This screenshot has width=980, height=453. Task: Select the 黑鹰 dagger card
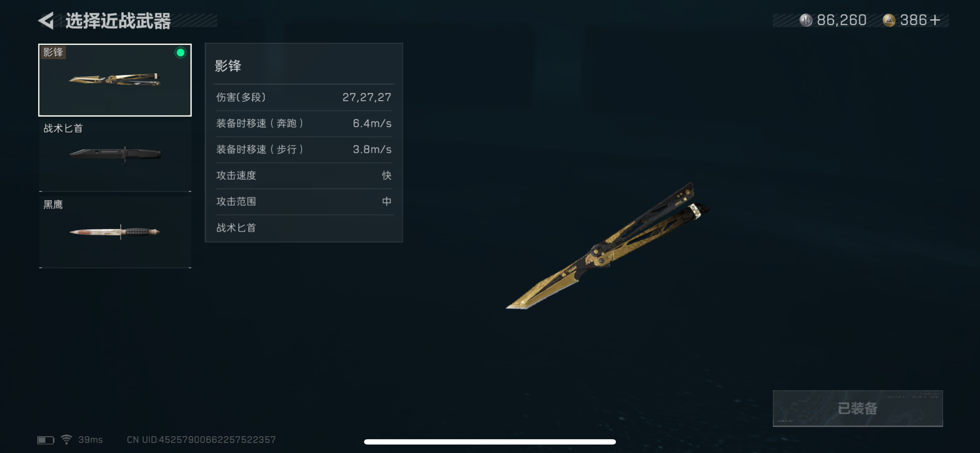click(115, 232)
